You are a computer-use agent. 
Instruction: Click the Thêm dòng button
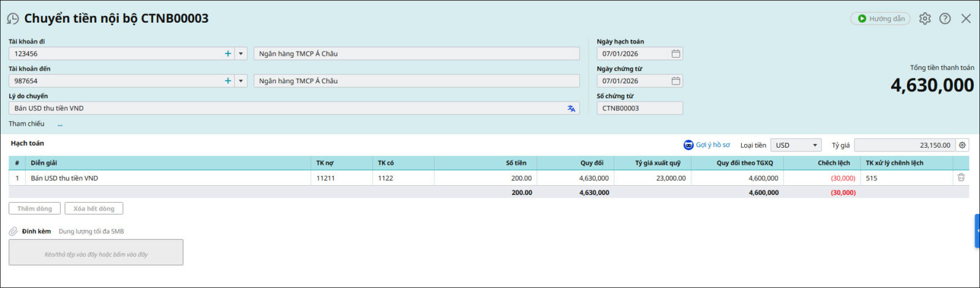click(x=35, y=209)
